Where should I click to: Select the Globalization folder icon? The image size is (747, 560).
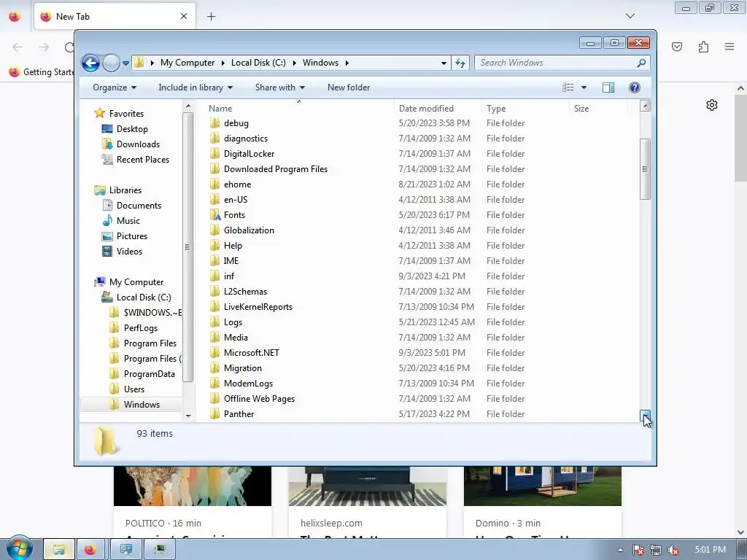click(215, 230)
